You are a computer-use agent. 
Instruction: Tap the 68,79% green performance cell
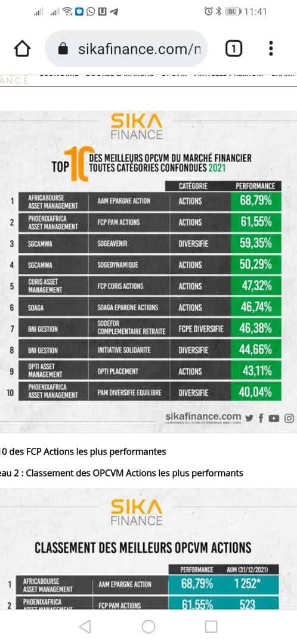256,201
